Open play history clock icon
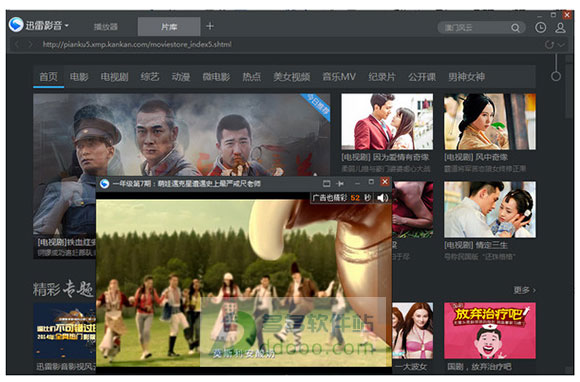The image size is (580, 382). pyautogui.click(x=540, y=27)
